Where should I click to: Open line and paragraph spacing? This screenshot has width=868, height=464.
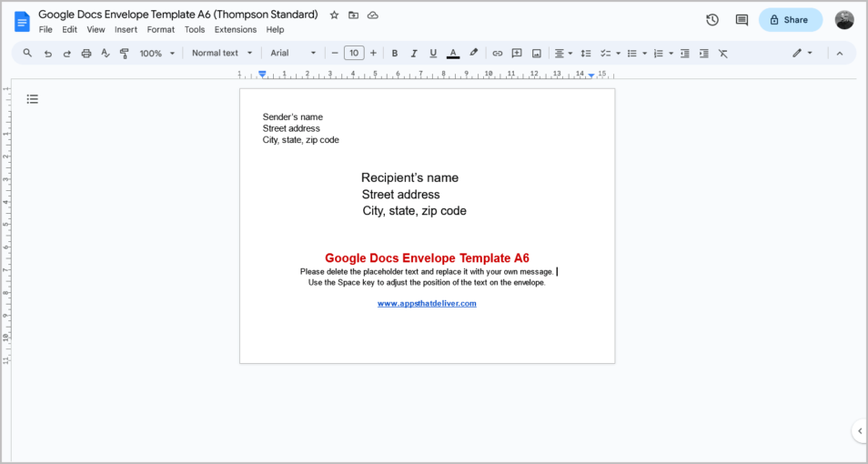586,53
